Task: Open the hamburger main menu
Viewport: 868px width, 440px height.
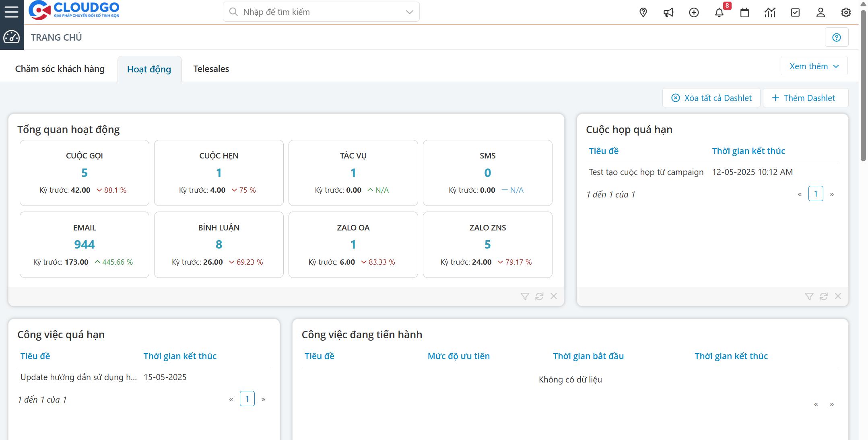Action: 11,12
